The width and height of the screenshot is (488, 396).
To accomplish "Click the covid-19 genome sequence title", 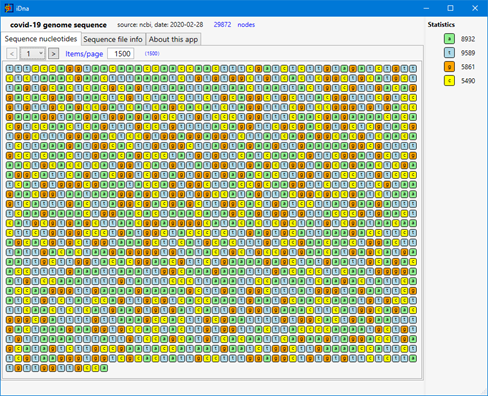I will (x=58, y=25).
